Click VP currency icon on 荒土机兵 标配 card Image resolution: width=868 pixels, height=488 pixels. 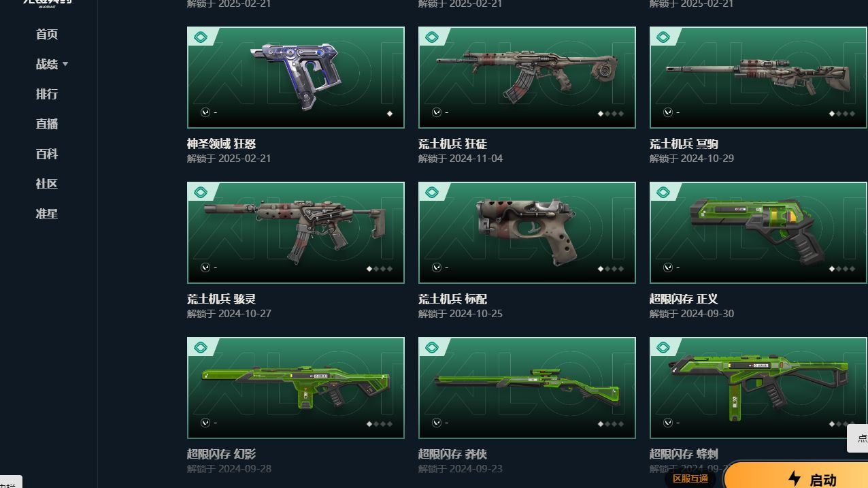436,267
